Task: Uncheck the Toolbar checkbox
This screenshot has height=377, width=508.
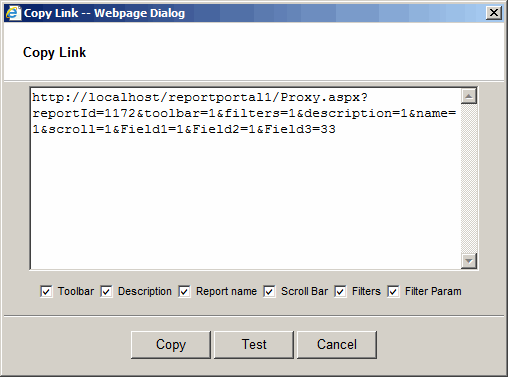Action: pyautogui.click(x=46, y=291)
